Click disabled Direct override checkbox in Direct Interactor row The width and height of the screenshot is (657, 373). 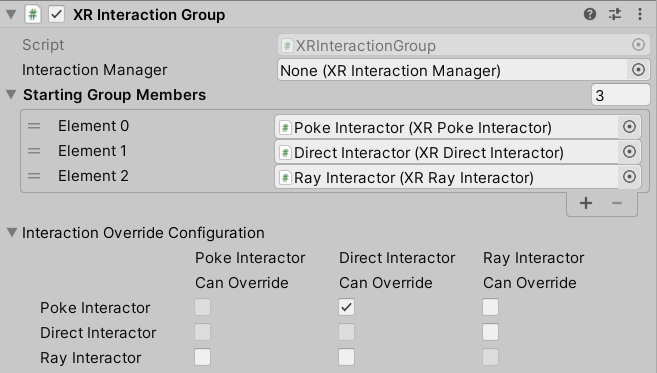pyautogui.click(x=347, y=332)
